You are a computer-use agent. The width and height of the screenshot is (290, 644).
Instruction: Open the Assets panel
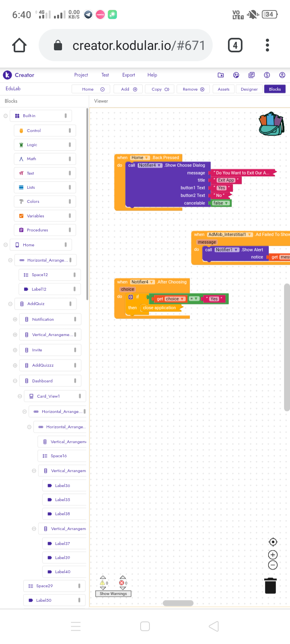coord(224,89)
